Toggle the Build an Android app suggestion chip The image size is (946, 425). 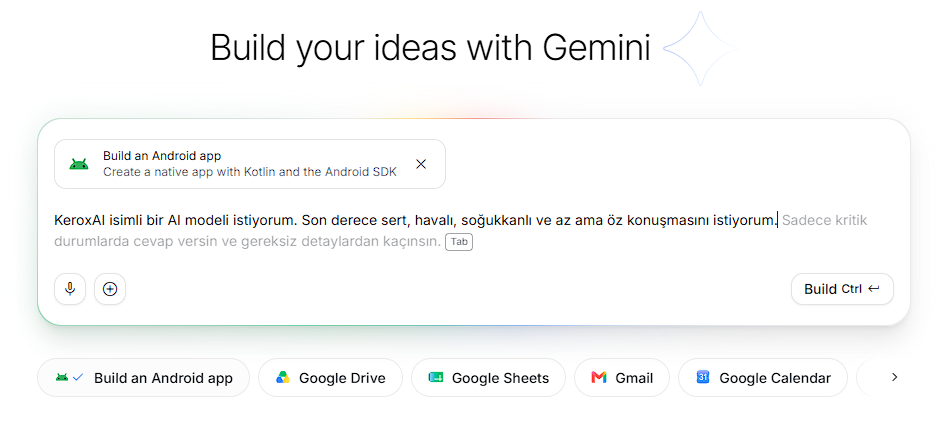[144, 378]
